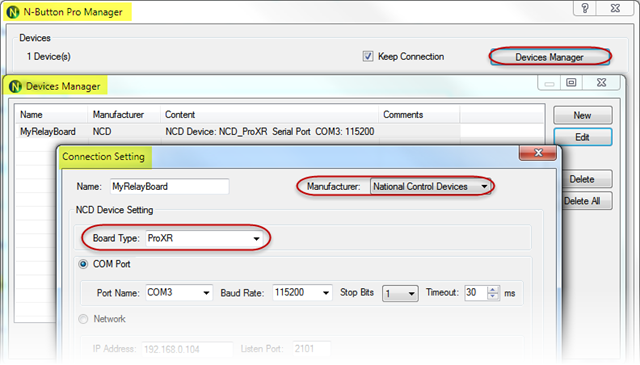Viewport: 640px width, 365px height.
Task: Sort by the Manufacturer column header
Action: point(124,115)
